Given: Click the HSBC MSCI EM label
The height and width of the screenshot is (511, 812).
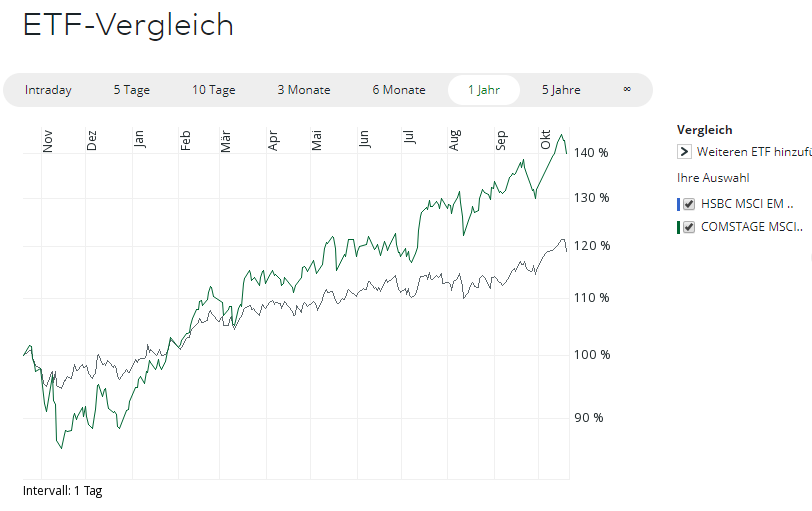Looking at the screenshot, I should [x=747, y=204].
